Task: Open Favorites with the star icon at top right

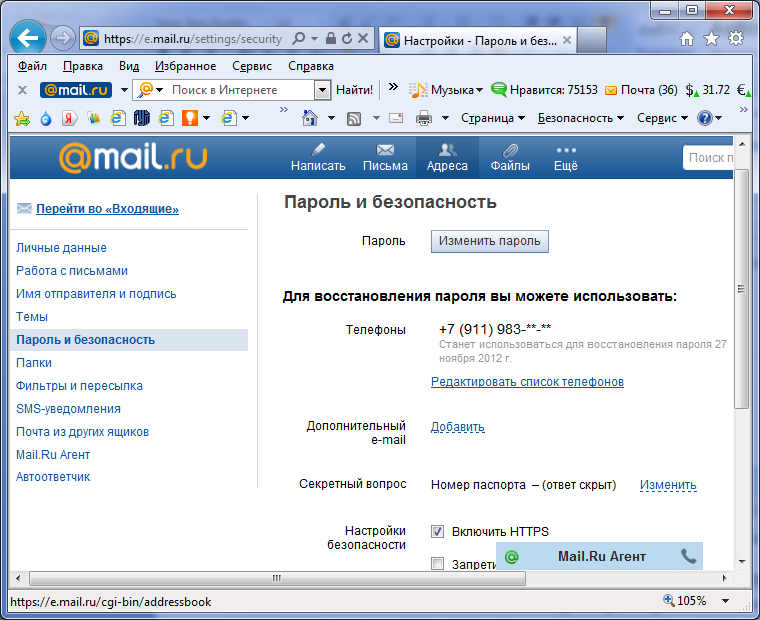Action: pos(712,38)
